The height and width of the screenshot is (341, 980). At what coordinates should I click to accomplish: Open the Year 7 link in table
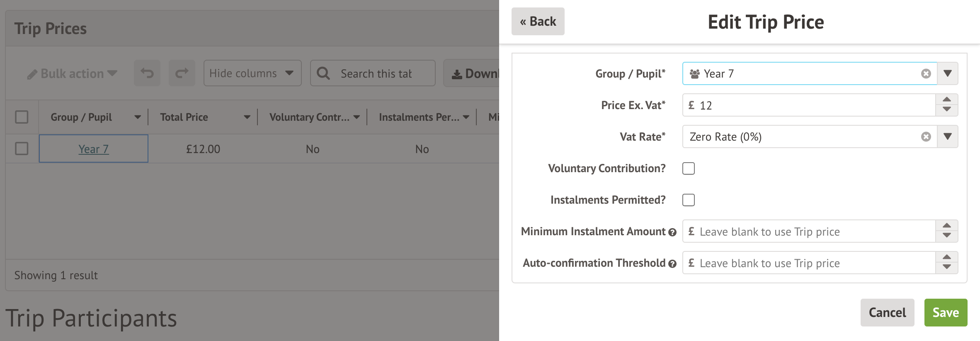[94, 149]
